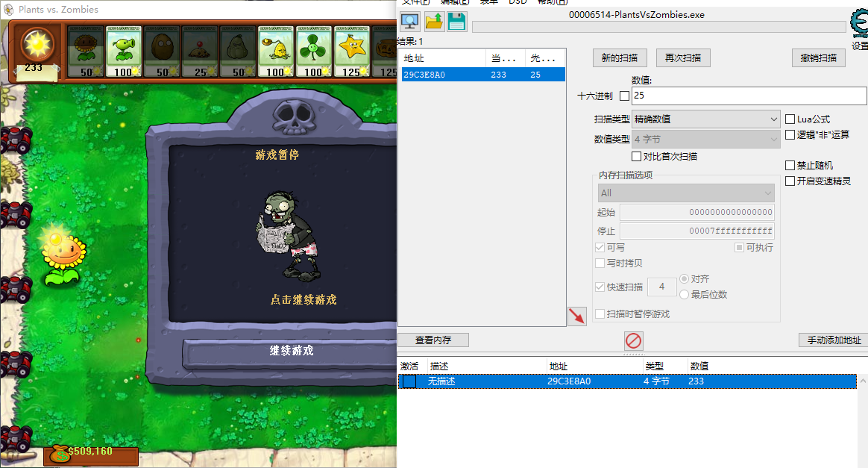Click into the 数值 value input field
This screenshot has width=868, height=468.
749,96
